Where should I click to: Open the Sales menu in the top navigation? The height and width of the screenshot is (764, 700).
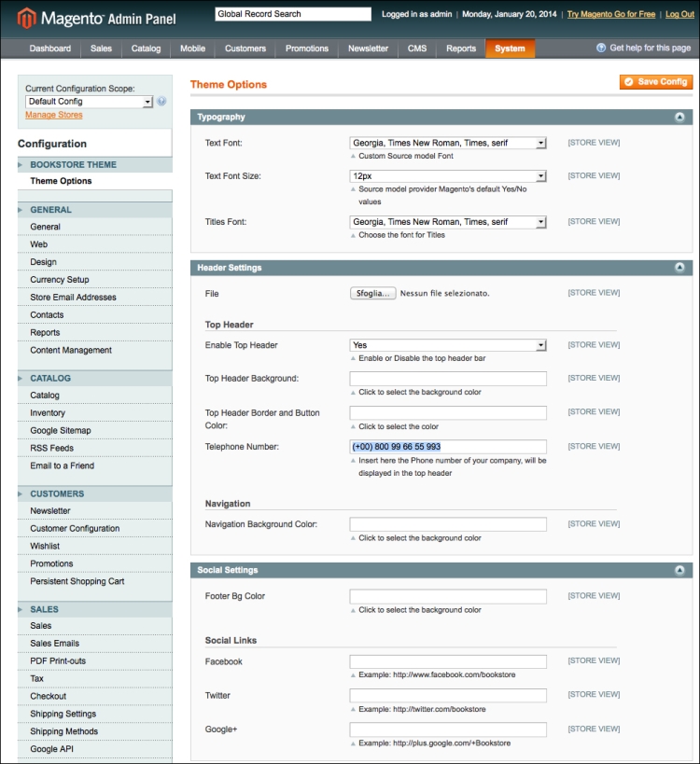[101, 49]
